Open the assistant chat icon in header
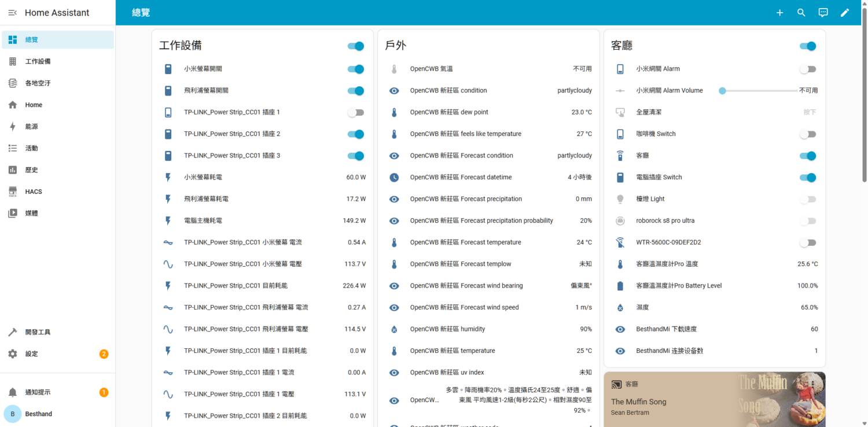 [x=823, y=13]
